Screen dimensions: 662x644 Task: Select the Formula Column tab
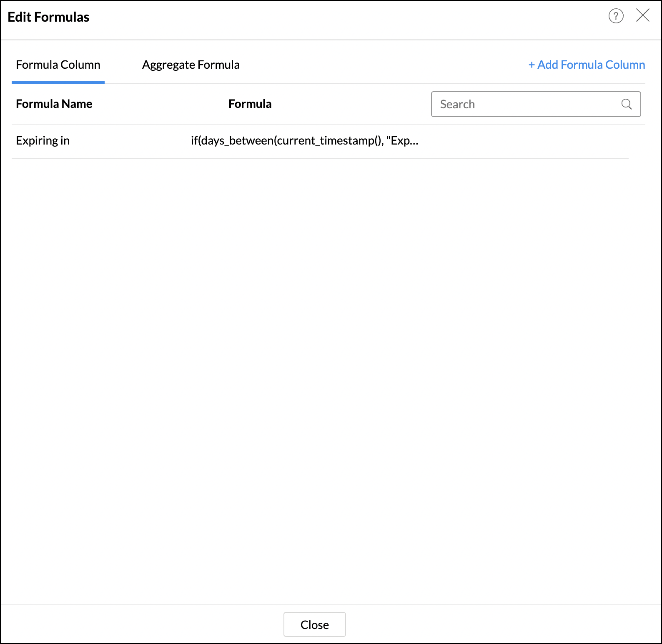pos(58,65)
